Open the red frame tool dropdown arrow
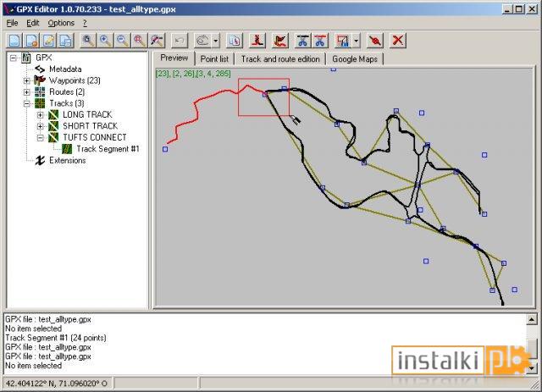Viewport: 542px width, 392px height. click(x=357, y=41)
